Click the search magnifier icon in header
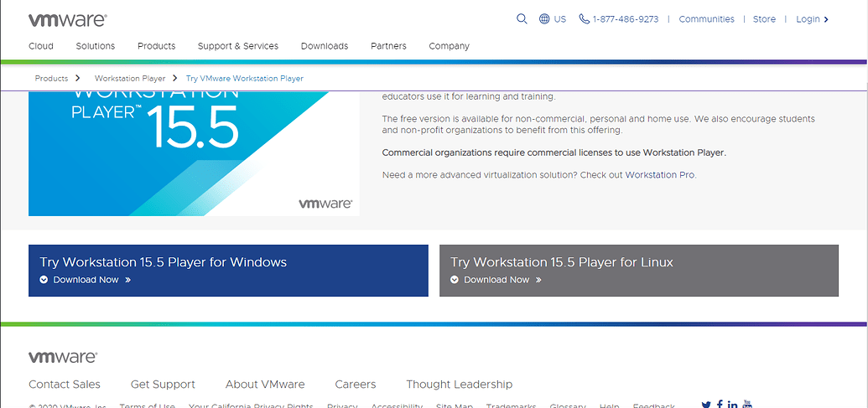 (x=522, y=19)
